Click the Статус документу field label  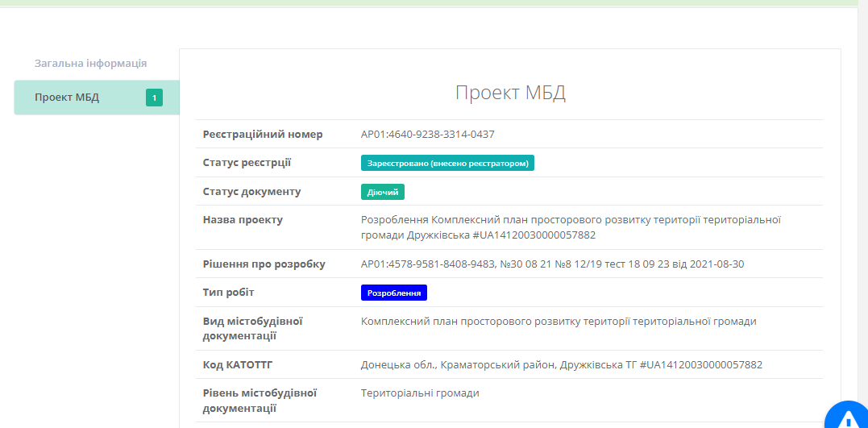point(251,192)
